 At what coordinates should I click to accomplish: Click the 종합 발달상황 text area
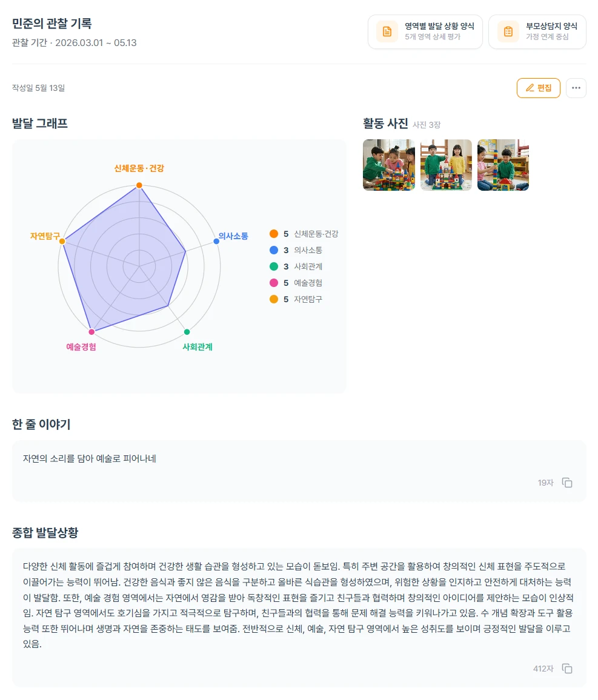click(299, 618)
